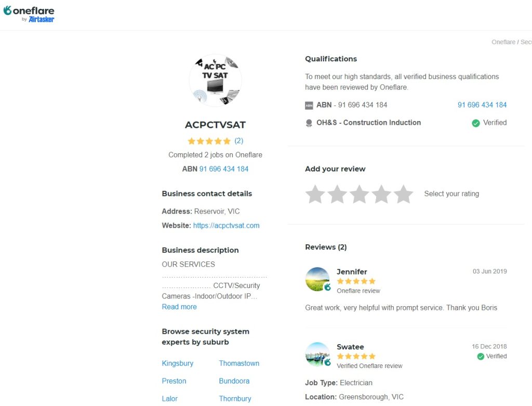Open the acpctvsat.com website link
This screenshot has height=406, width=532.
click(x=226, y=226)
